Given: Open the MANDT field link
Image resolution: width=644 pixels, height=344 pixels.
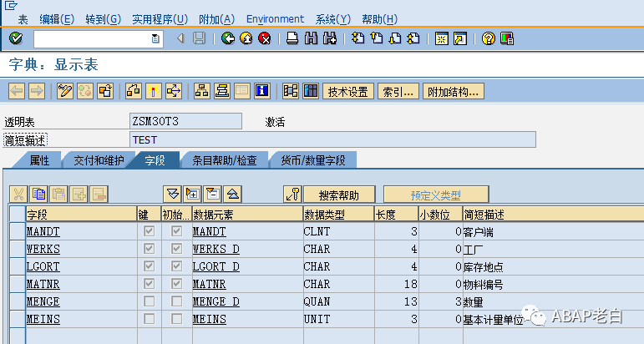Looking at the screenshot, I should pos(43,231).
